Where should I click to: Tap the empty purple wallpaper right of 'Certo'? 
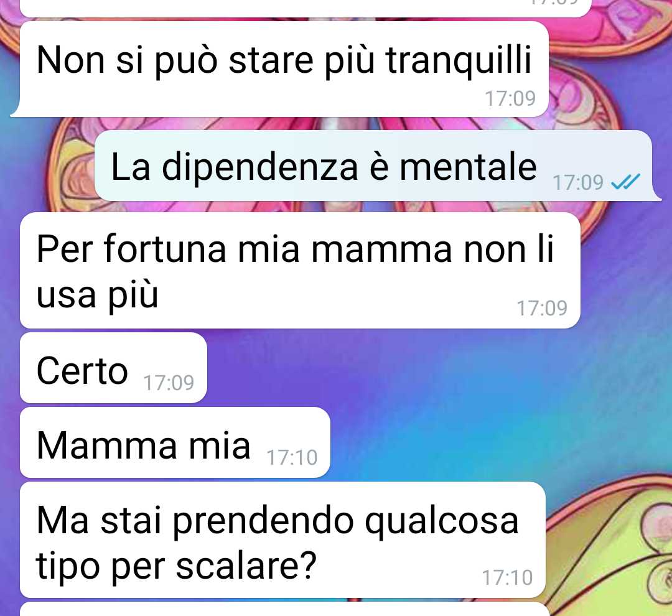pos(429,368)
